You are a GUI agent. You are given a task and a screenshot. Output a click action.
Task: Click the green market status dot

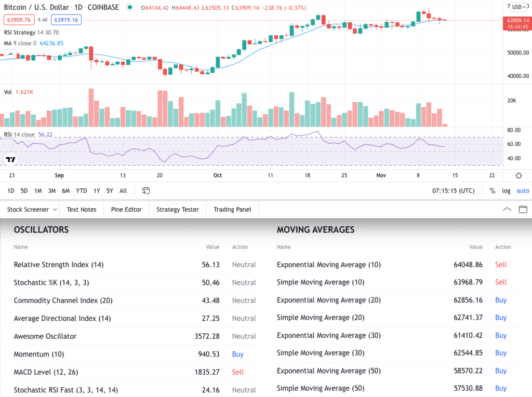129,7
